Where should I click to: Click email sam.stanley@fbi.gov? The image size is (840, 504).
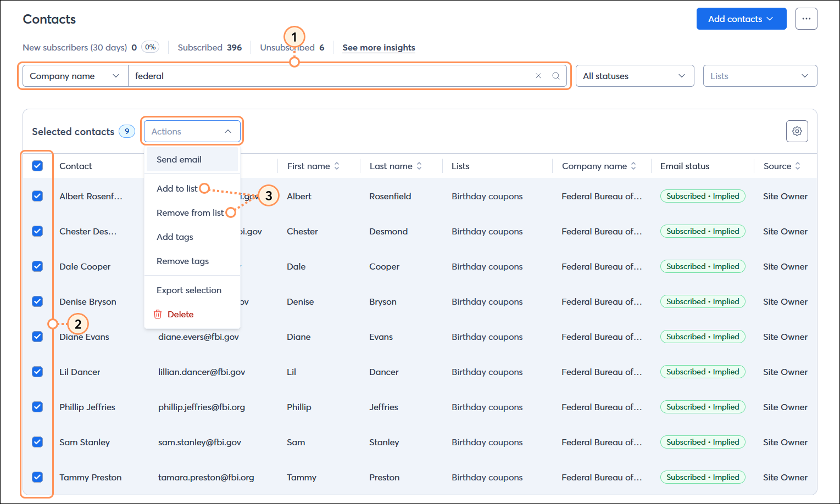pos(199,442)
